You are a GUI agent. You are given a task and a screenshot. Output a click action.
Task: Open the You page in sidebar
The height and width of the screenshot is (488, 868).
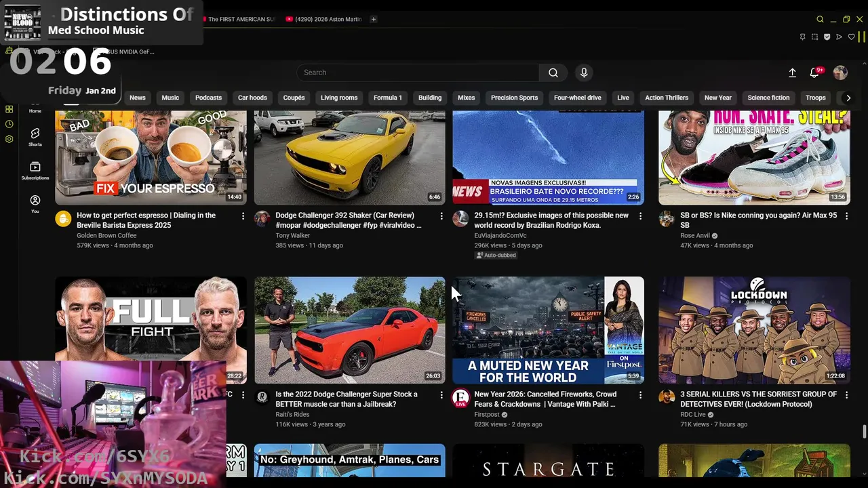click(35, 204)
